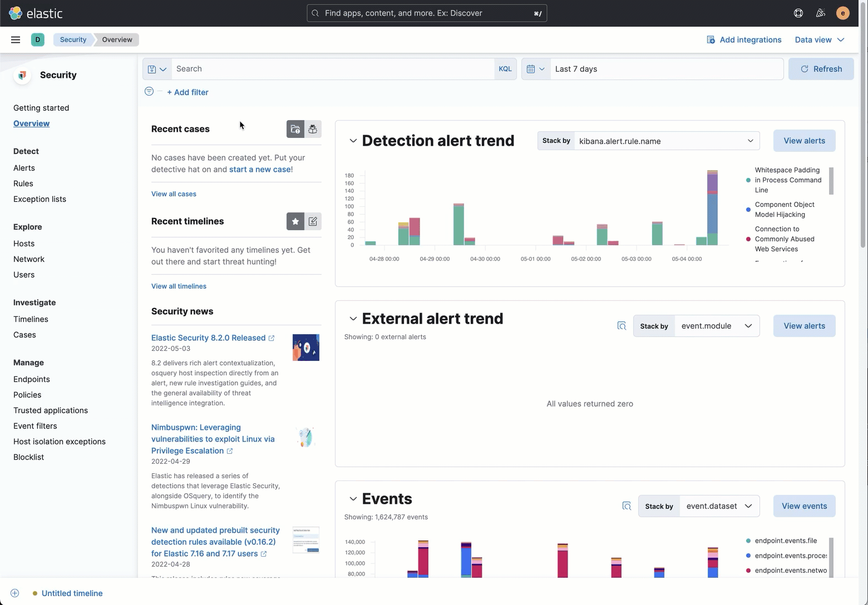Click the Refresh button

point(821,69)
